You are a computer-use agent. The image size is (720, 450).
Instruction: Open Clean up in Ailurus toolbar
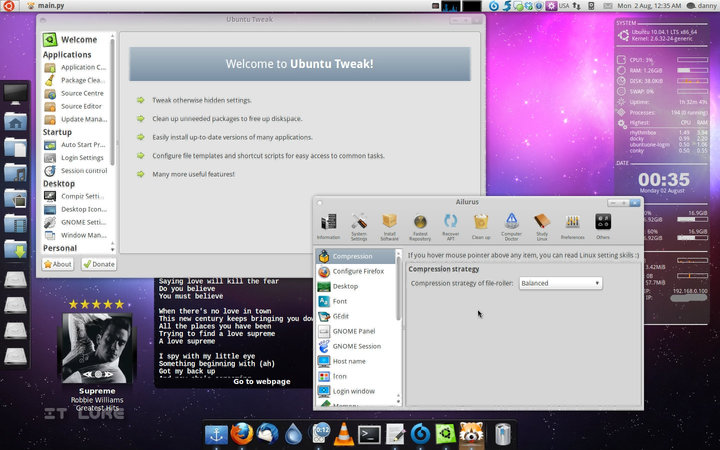481,226
